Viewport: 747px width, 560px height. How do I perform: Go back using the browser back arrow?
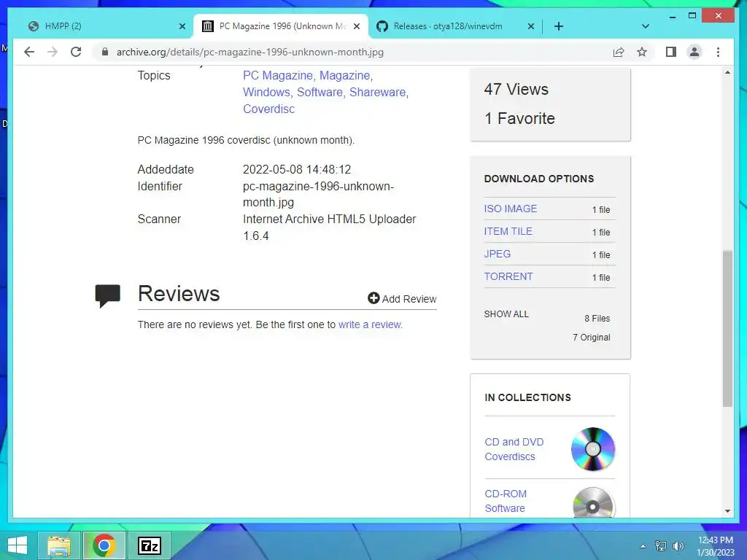(x=29, y=52)
